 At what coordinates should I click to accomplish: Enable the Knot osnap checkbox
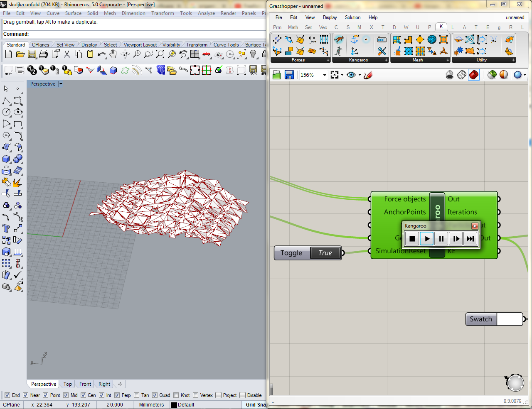(176, 395)
